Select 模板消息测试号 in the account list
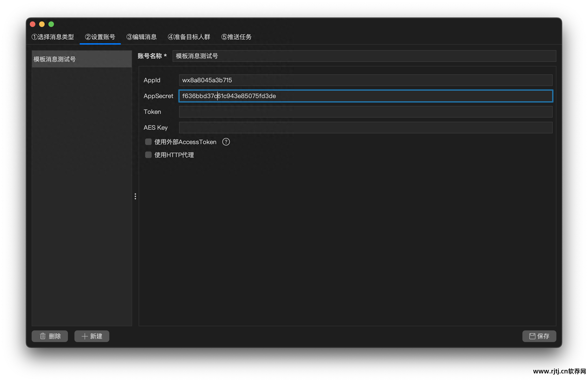Image resolution: width=588 pixels, height=382 pixels. click(x=82, y=59)
